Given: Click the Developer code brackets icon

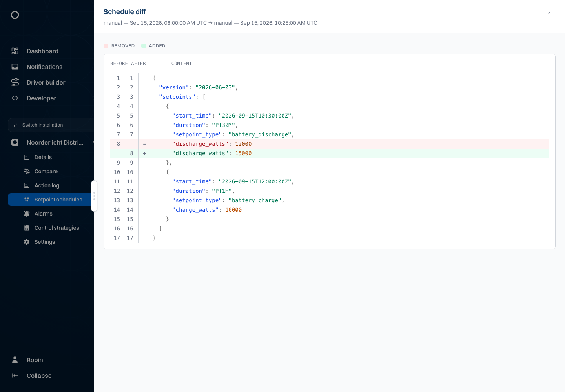Looking at the screenshot, I should [x=15, y=98].
